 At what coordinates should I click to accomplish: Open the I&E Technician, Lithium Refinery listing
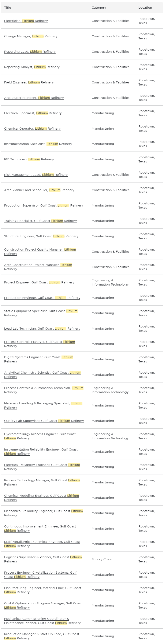(29, 159)
